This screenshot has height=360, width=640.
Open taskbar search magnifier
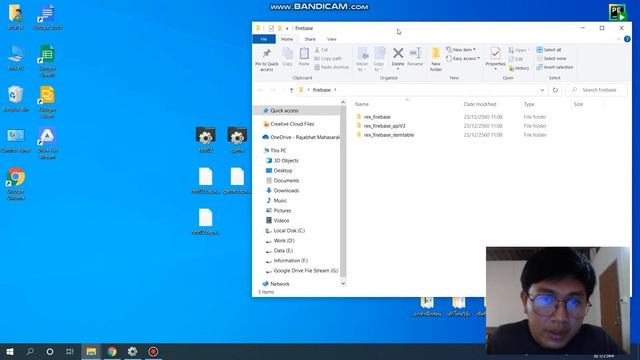point(30,351)
